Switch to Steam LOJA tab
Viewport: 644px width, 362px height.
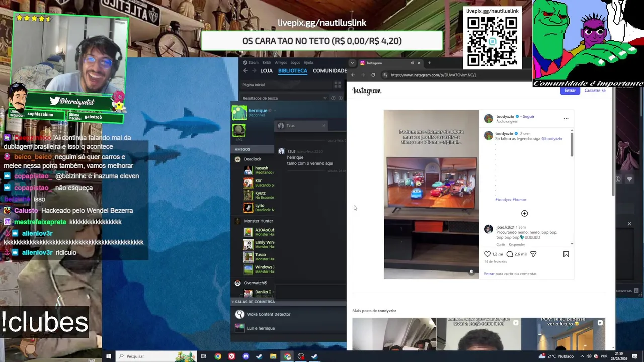pos(266,71)
